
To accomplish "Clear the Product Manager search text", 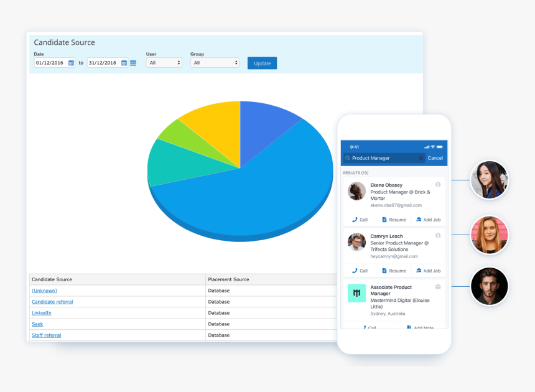I will coord(420,158).
